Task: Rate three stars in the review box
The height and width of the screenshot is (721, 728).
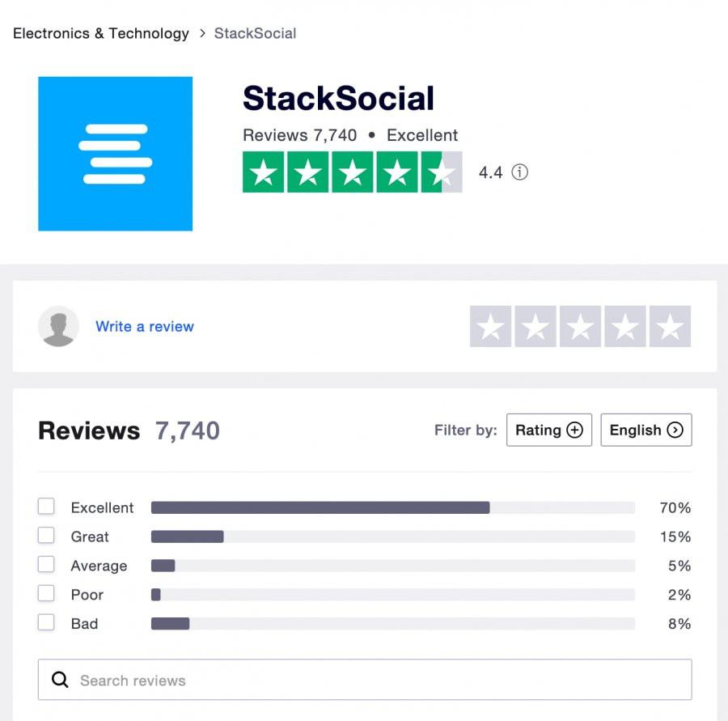Action: pyautogui.click(x=580, y=326)
